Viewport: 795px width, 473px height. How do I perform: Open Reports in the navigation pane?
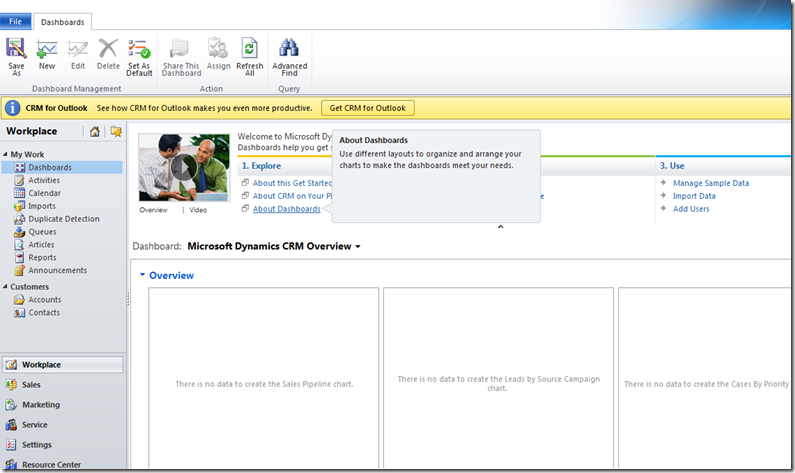[42, 258]
